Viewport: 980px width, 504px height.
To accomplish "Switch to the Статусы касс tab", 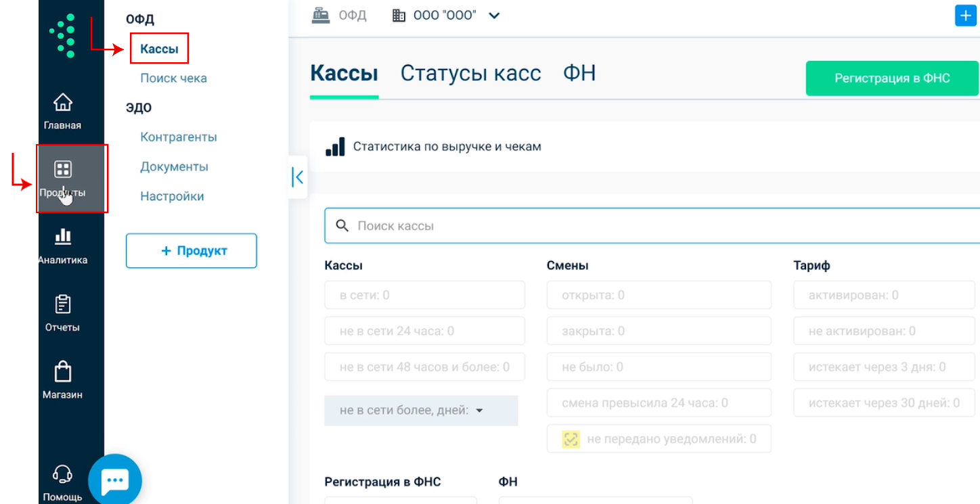I will click(x=470, y=73).
